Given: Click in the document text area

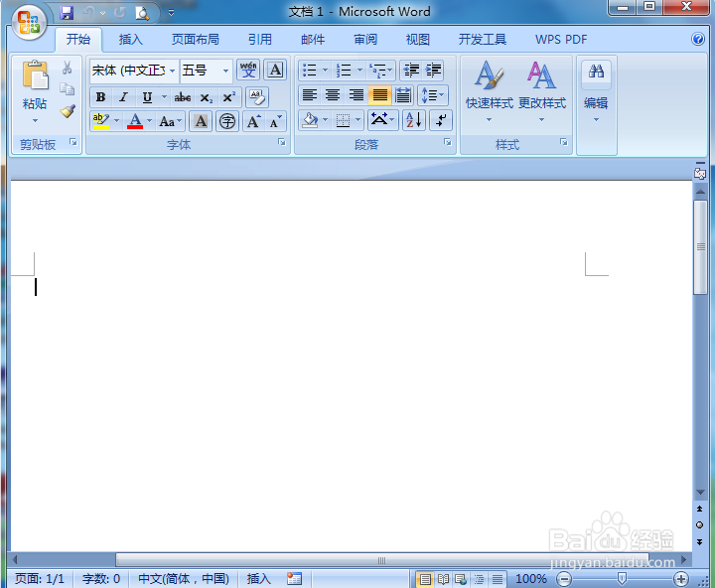Looking at the screenshot, I should point(352,365).
